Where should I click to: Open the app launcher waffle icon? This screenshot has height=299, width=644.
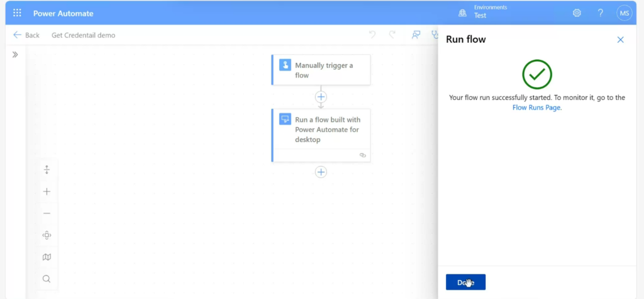pyautogui.click(x=17, y=13)
